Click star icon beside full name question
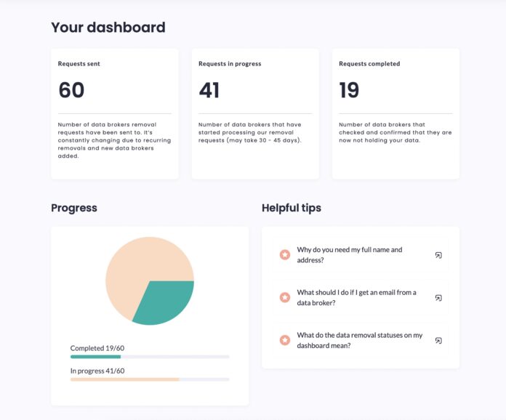This screenshot has width=506, height=420. pos(285,255)
